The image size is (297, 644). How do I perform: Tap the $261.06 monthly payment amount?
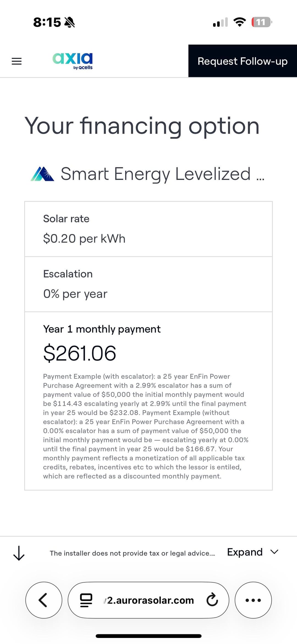[x=80, y=353]
